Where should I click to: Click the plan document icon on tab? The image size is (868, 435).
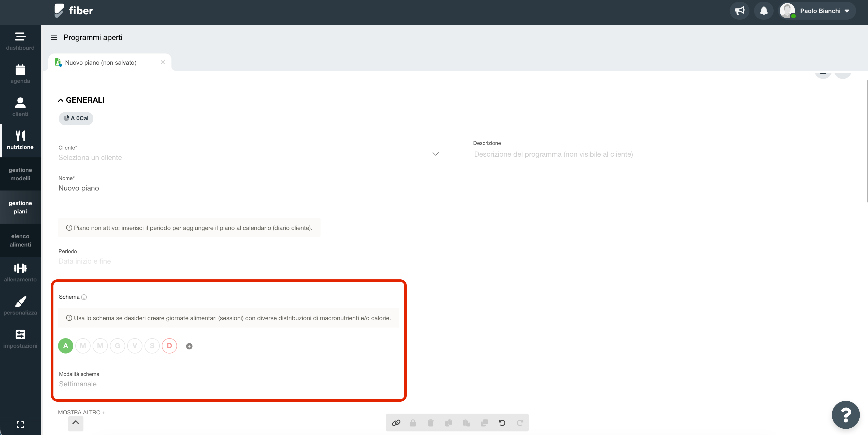58,62
